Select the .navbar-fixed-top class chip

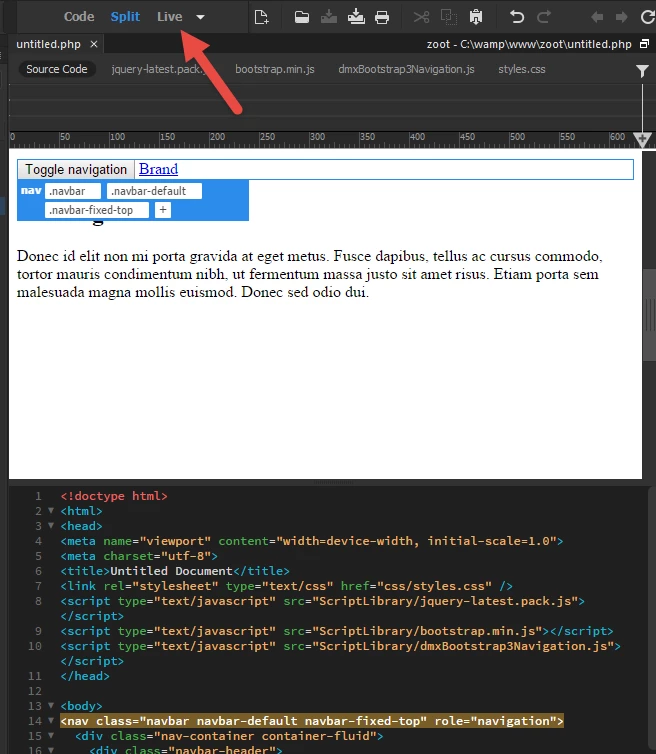click(97, 210)
